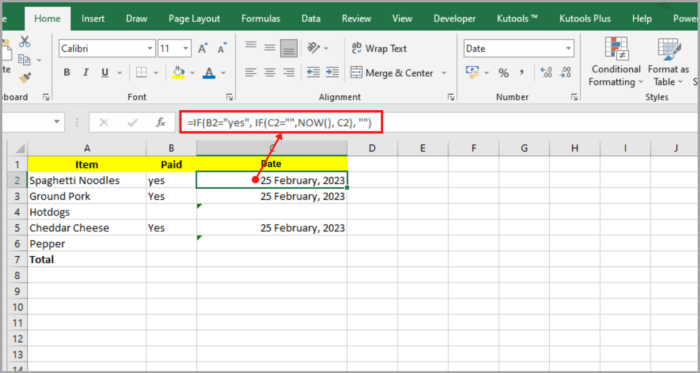Toggle Bold formatting
This screenshot has width=700, height=373.
coord(67,73)
